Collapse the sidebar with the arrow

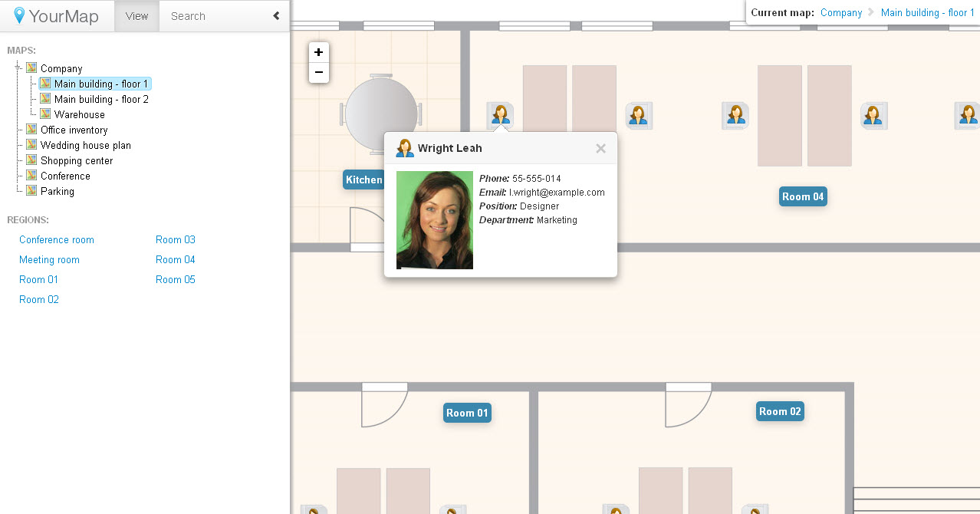[x=276, y=16]
